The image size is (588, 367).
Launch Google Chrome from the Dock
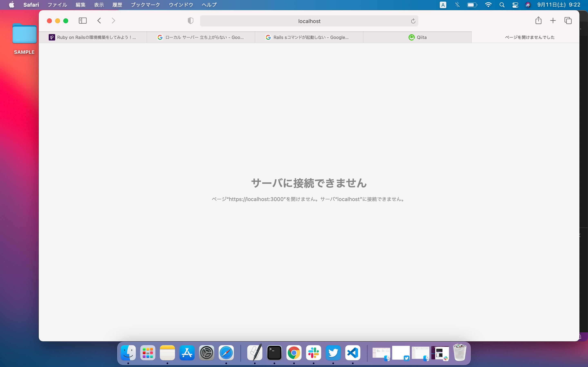294,353
